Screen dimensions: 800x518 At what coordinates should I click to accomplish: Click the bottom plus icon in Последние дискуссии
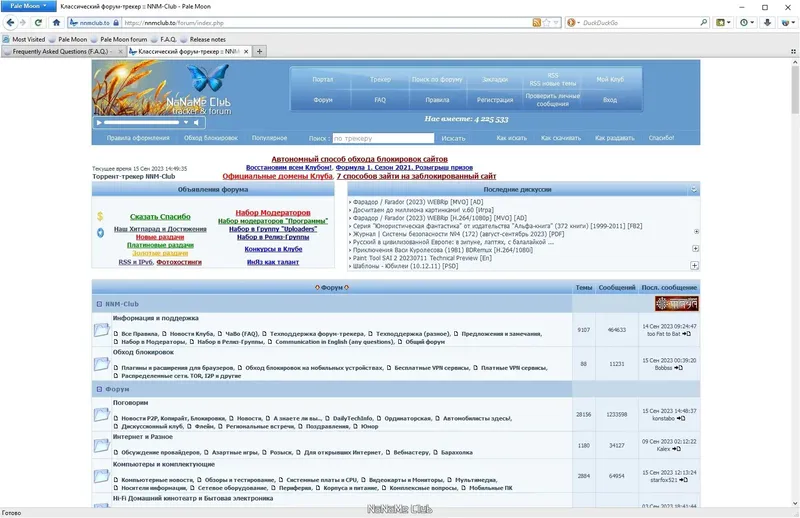[694, 265]
